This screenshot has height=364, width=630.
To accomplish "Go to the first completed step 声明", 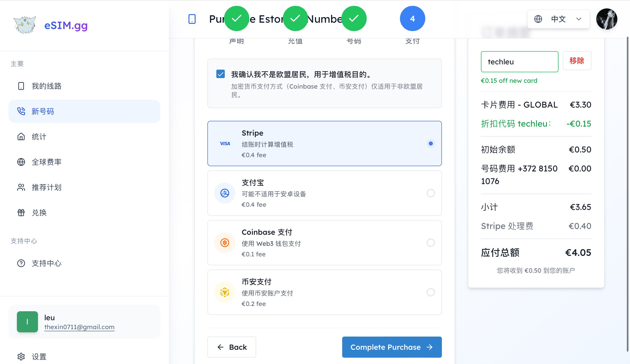I will [x=237, y=18].
